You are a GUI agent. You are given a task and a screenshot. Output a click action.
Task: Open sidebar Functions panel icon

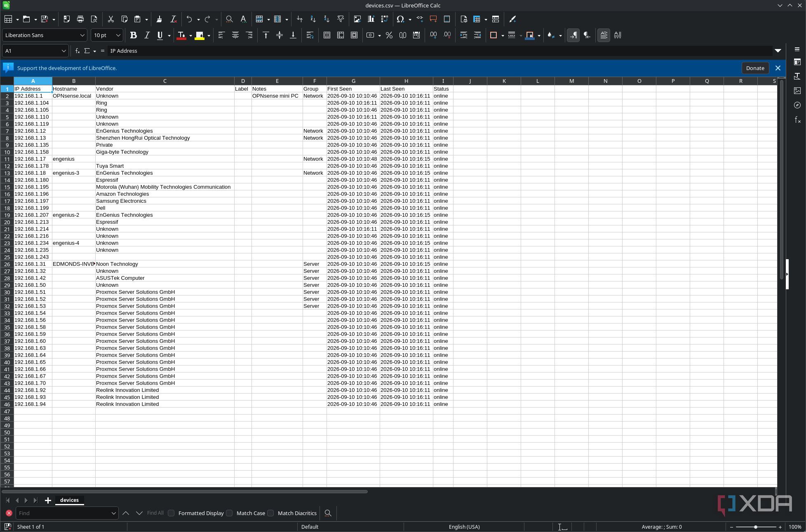(x=797, y=120)
